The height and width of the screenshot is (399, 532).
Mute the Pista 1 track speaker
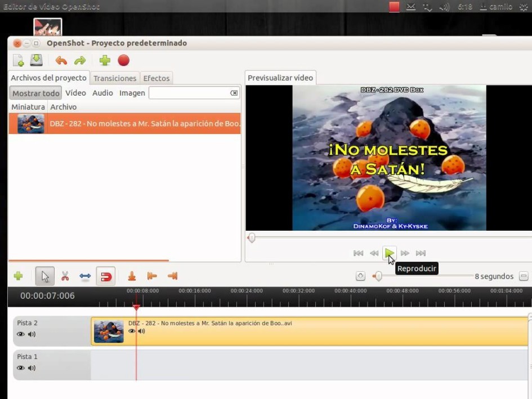(32, 368)
